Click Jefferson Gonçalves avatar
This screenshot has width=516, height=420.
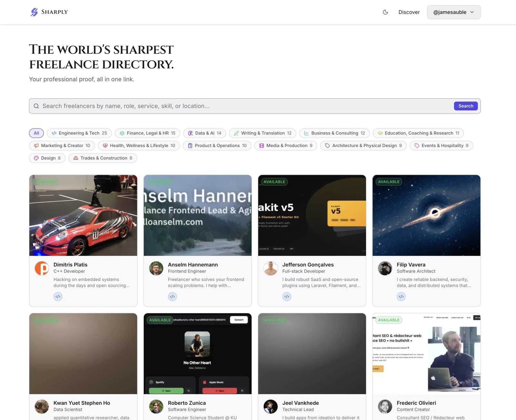point(271,268)
